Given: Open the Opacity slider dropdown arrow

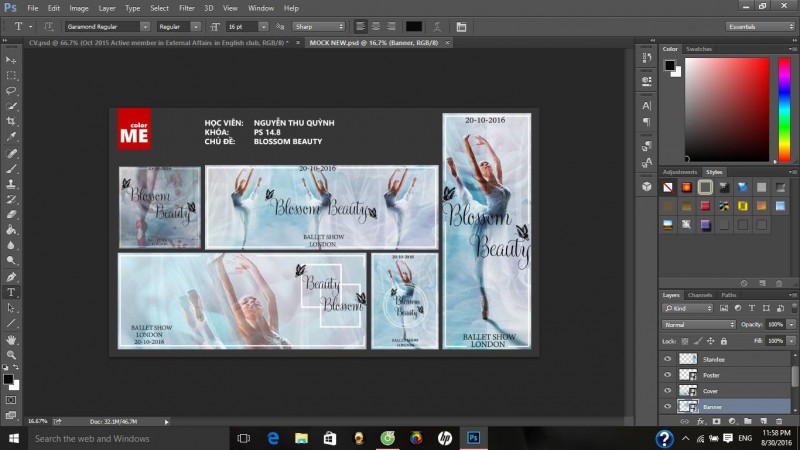Looking at the screenshot, I should point(791,324).
